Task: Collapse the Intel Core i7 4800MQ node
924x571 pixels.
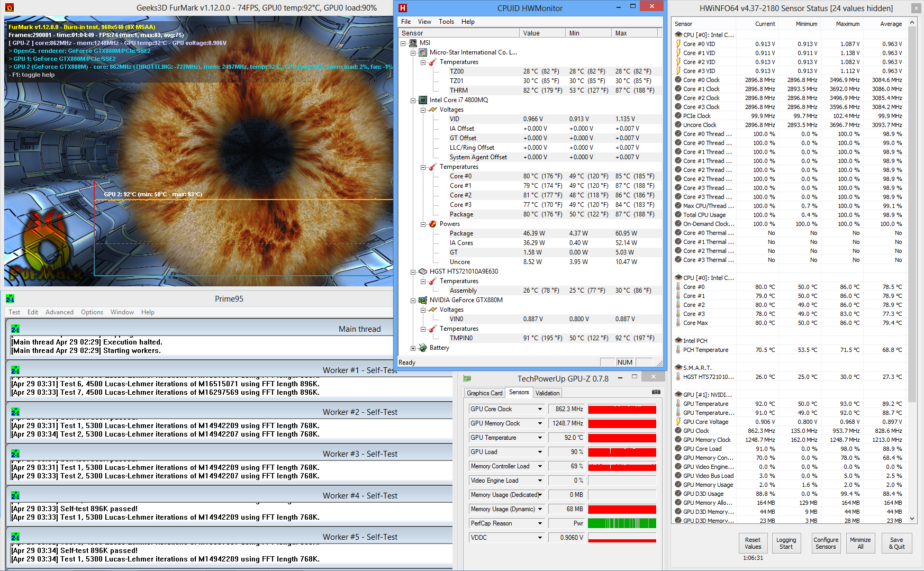Action: tap(413, 101)
